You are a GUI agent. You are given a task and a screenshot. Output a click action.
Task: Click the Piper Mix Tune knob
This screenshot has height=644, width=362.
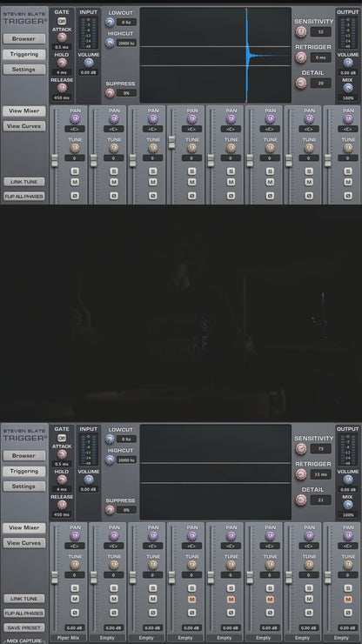click(x=75, y=565)
